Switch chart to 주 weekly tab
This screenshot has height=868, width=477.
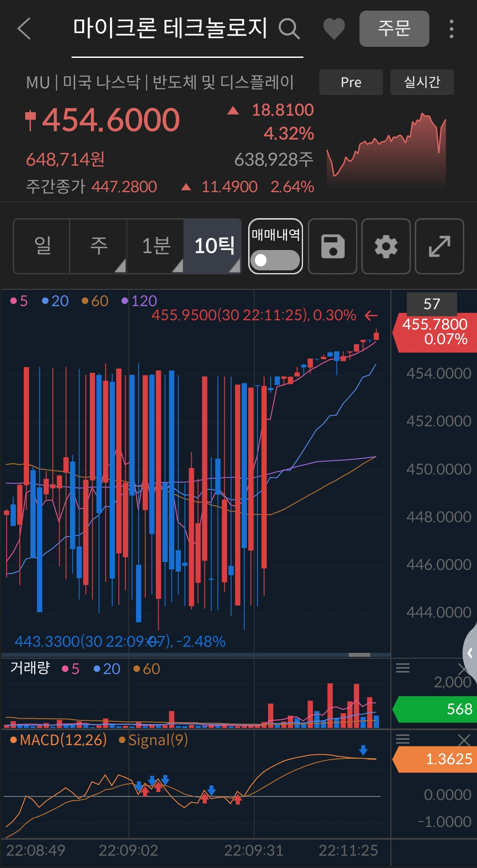tap(98, 246)
